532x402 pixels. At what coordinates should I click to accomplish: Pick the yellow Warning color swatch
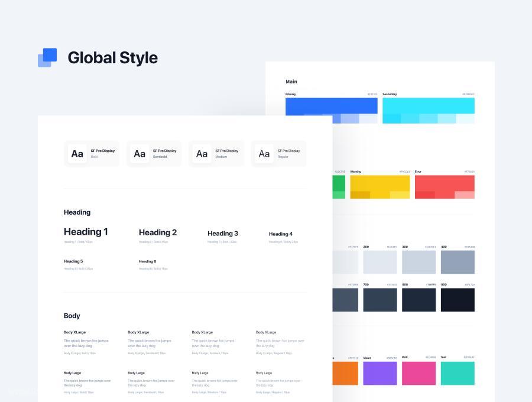[380, 187]
